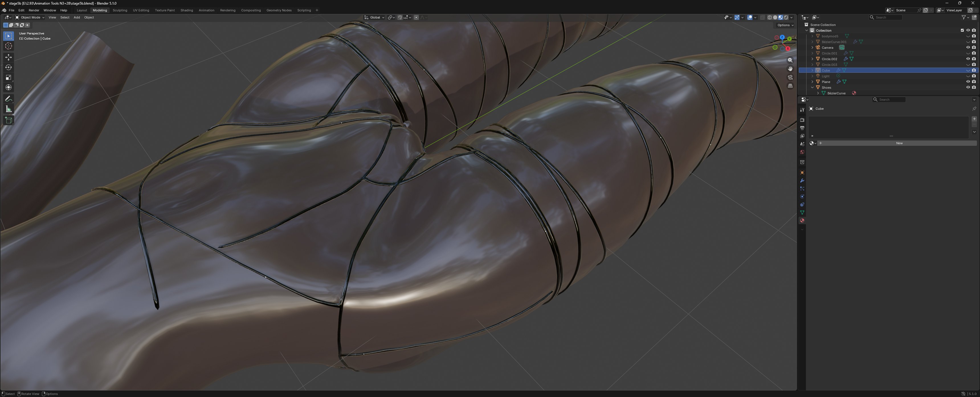This screenshot has width=980, height=397.
Task: Disable Cube in renders camera icon
Action: coord(973,70)
